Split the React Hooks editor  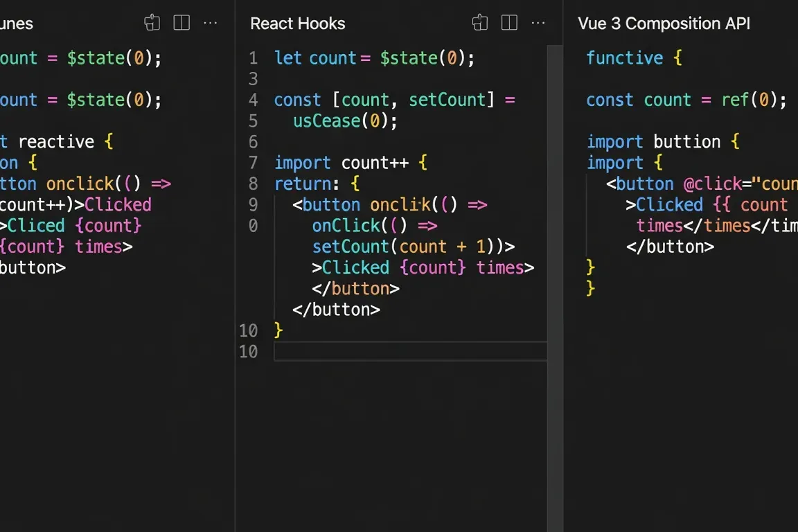[x=509, y=23]
